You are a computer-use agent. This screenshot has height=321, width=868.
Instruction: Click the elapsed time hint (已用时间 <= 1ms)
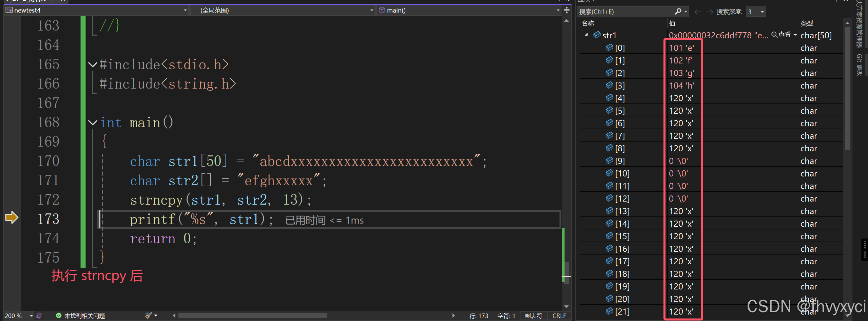point(325,220)
